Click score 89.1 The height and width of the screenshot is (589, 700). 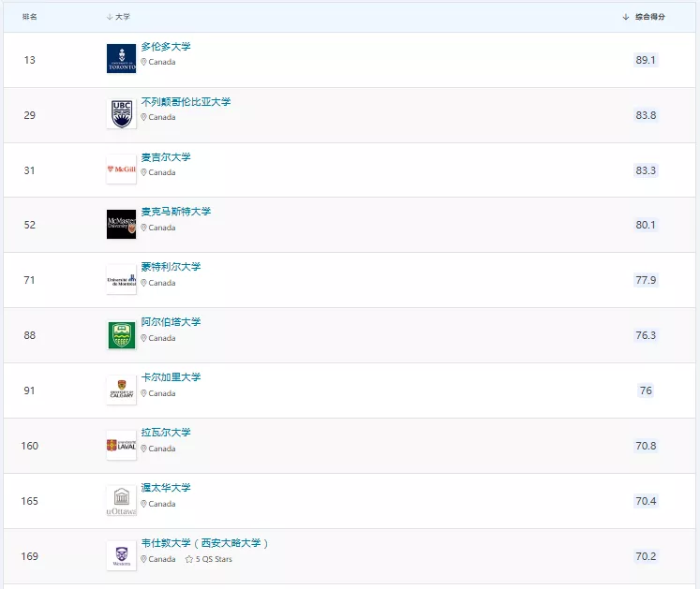(x=646, y=60)
